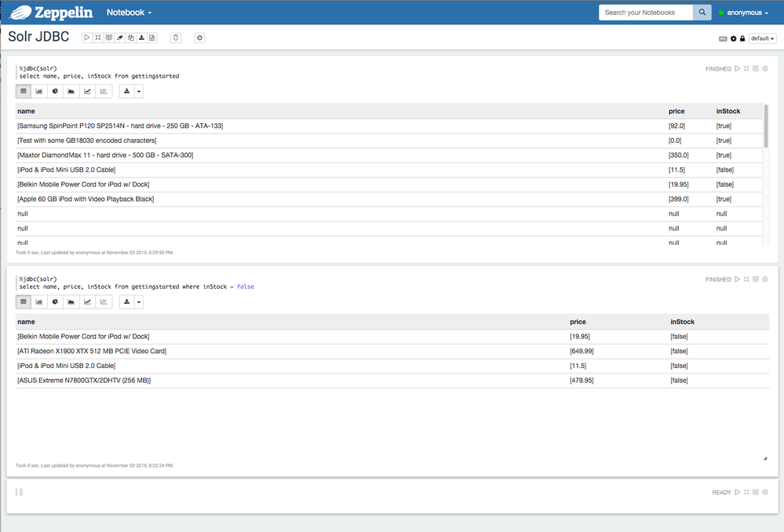Download first paragraph results as CSV
This screenshot has width=784, height=532.
pyautogui.click(x=127, y=91)
